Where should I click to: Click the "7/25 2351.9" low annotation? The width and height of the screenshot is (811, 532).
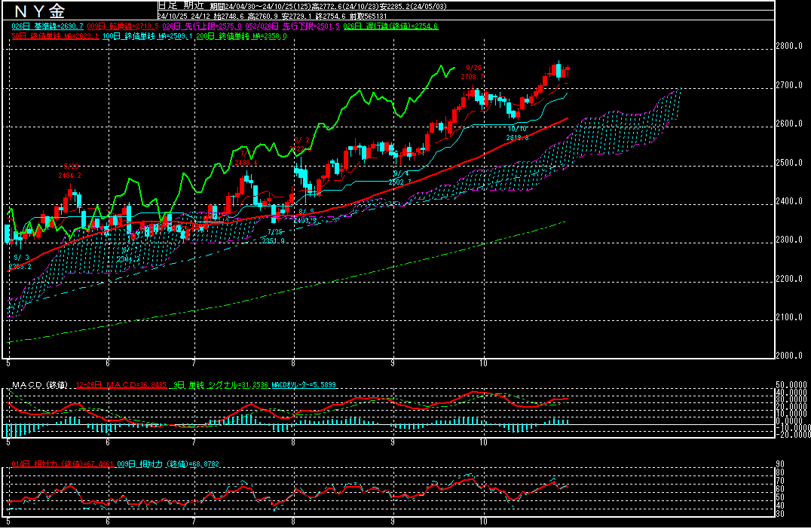point(273,237)
